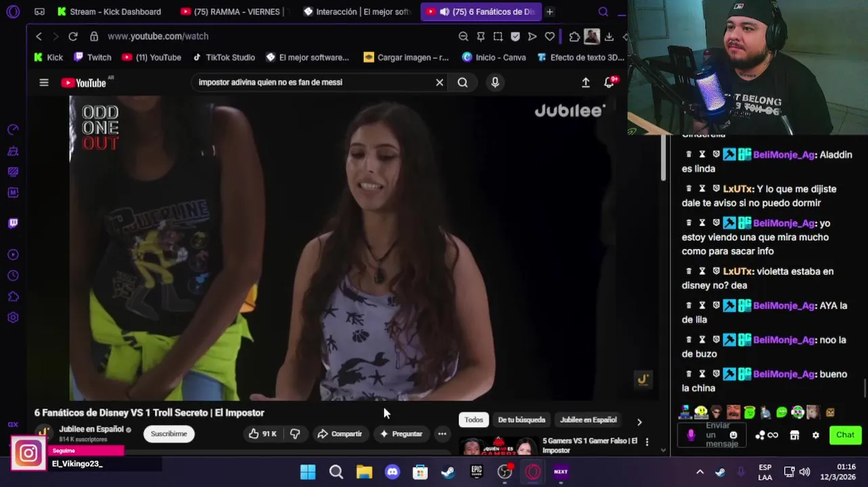Select the De tu búsqueda chip

[x=522, y=420]
